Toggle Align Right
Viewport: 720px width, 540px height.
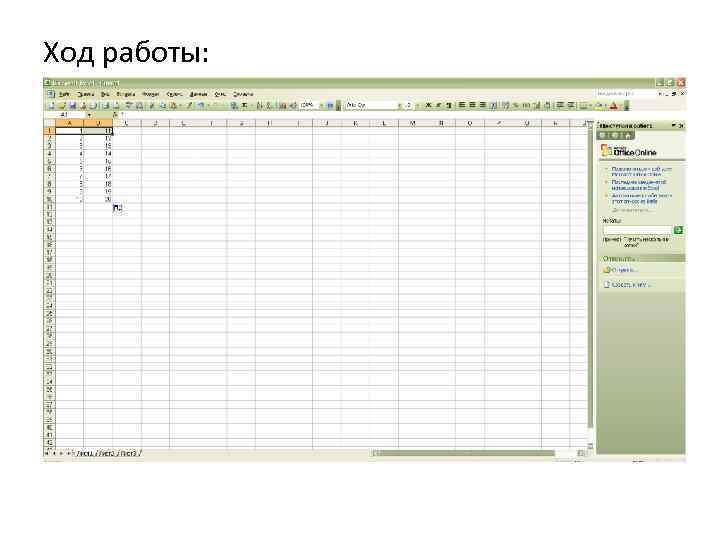(x=482, y=105)
